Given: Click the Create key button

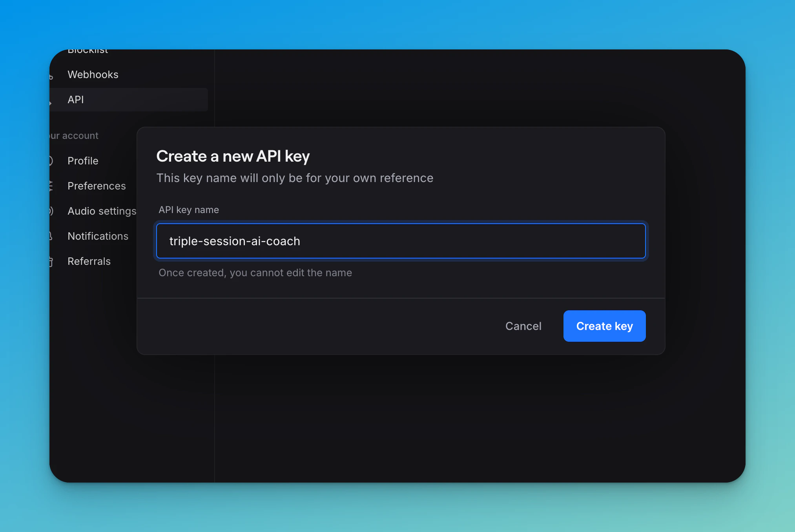Looking at the screenshot, I should pyautogui.click(x=604, y=326).
